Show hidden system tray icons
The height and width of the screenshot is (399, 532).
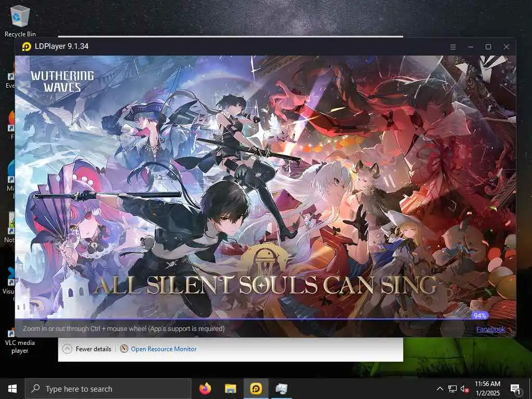point(440,389)
